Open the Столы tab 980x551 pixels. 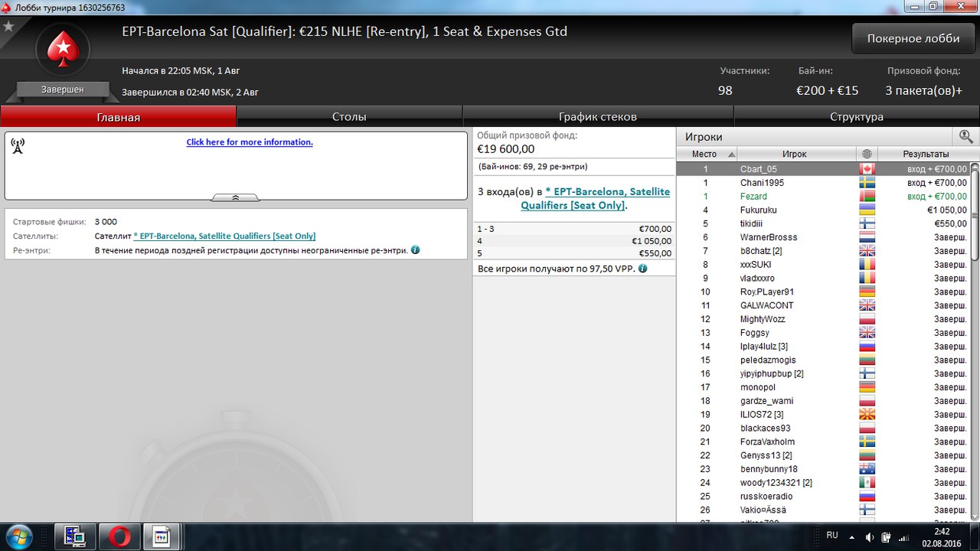point(349,117)
